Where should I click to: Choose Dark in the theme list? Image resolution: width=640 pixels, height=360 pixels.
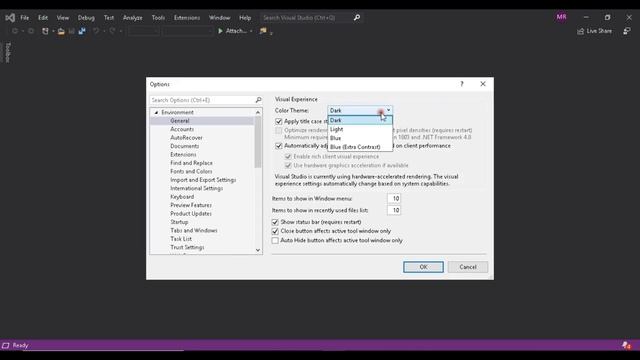click(360, 120)
